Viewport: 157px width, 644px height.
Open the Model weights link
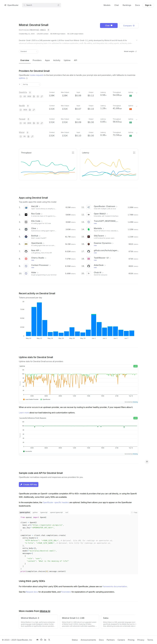[x=130, y=51]
